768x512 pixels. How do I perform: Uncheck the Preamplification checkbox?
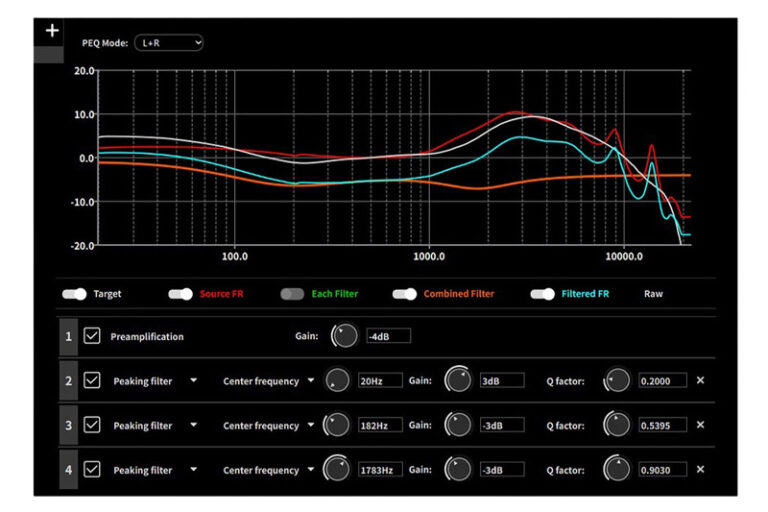92,336
